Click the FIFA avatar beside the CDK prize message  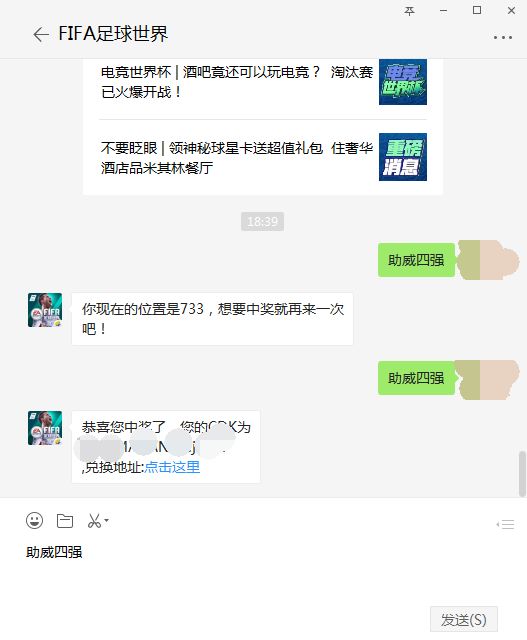click(45, 428)
